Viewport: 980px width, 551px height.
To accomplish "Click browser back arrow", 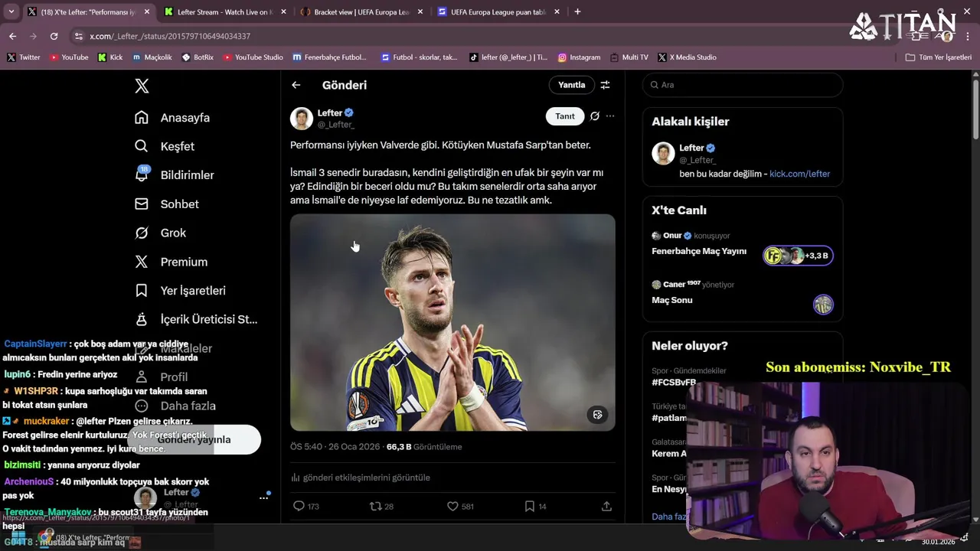I will (x=12, y=36).
